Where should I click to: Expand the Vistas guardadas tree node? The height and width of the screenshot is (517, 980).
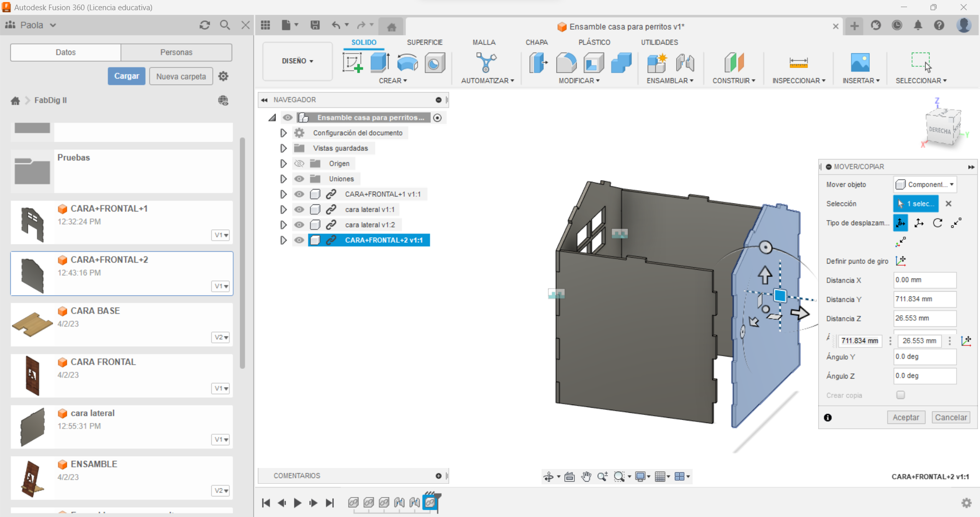coord(283,148)
